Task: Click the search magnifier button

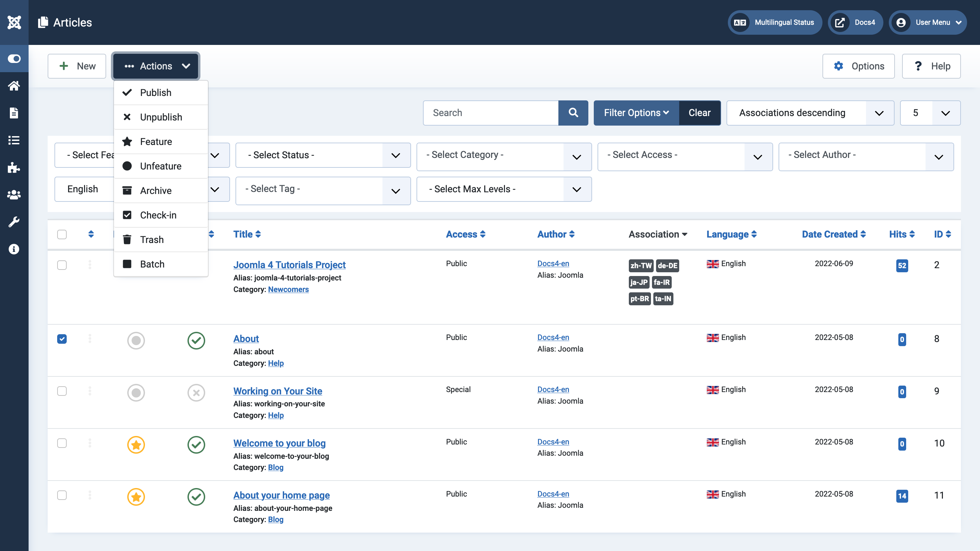Action: (573, 113)
